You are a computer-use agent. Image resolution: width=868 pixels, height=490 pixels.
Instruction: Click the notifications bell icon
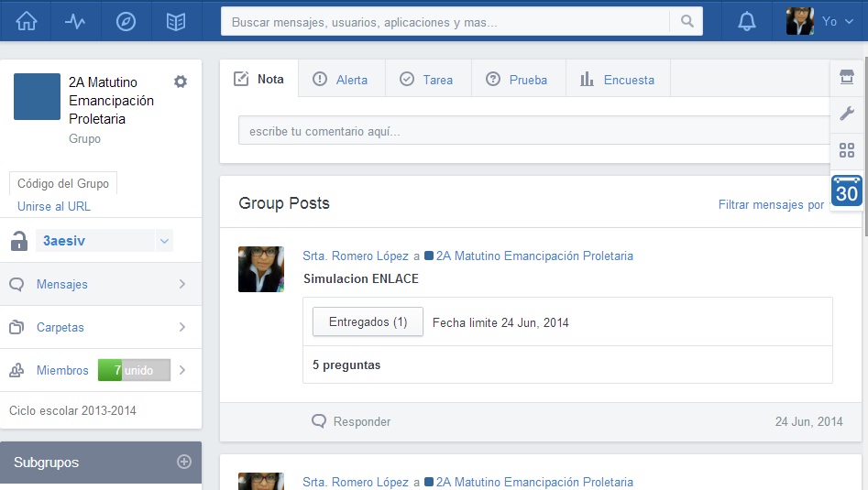coord(747,21)
